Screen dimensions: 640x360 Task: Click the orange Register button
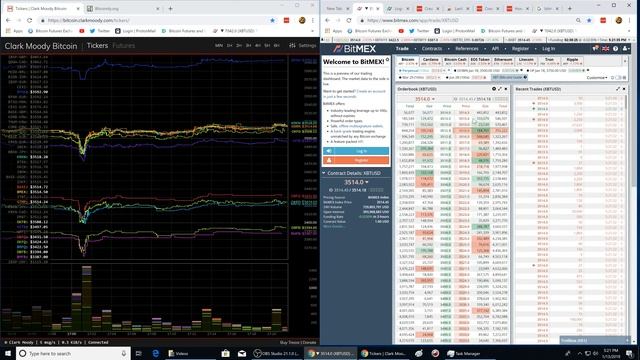tap(356, 160)
